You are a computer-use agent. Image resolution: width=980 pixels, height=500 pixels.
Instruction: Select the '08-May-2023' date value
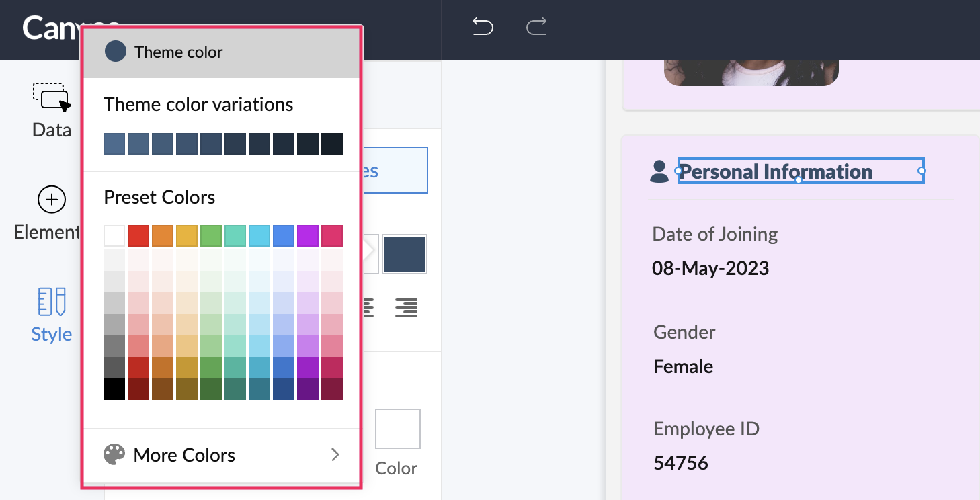pos(710,269)
